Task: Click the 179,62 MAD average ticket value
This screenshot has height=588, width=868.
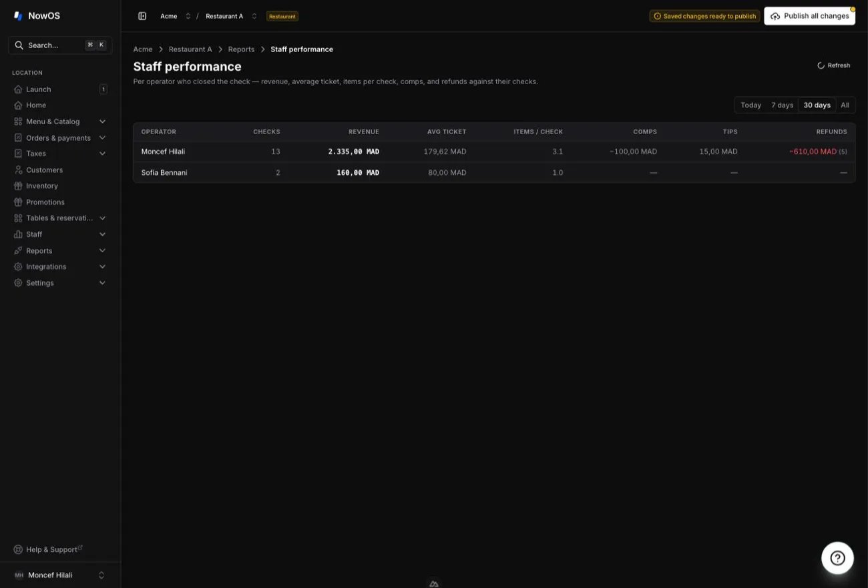Action: coord(445,152)
